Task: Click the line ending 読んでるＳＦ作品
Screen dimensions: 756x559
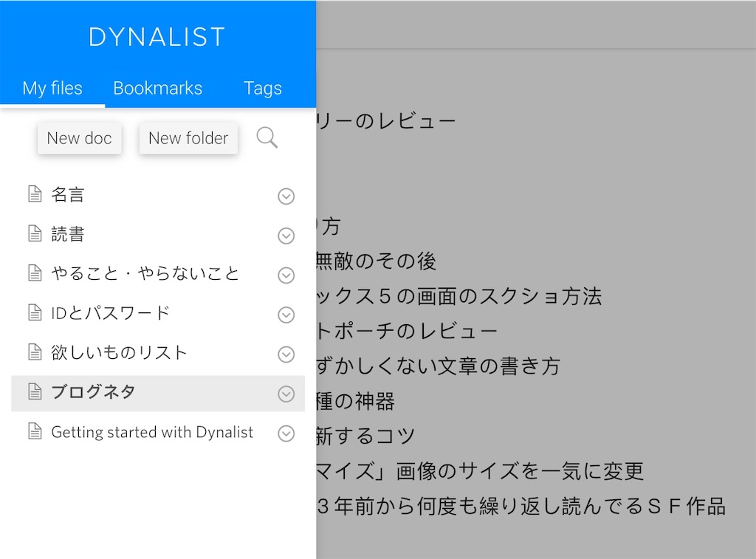Action: (x=521, y=507)
